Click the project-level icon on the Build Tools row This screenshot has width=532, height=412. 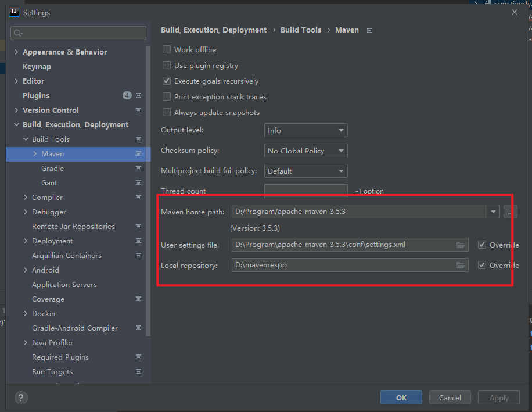pyautogui.click(x=138, y=139)
